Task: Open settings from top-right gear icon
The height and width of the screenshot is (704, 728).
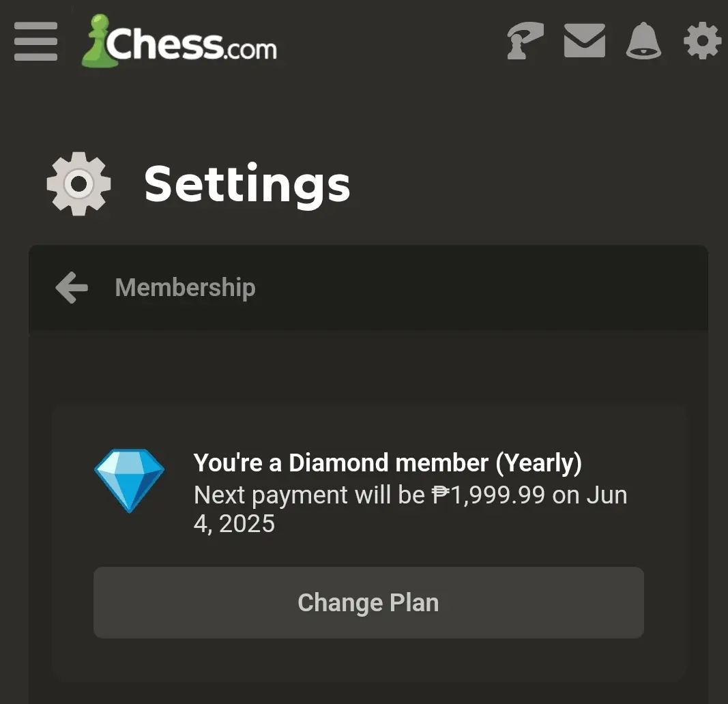Action: coord(702,41)
